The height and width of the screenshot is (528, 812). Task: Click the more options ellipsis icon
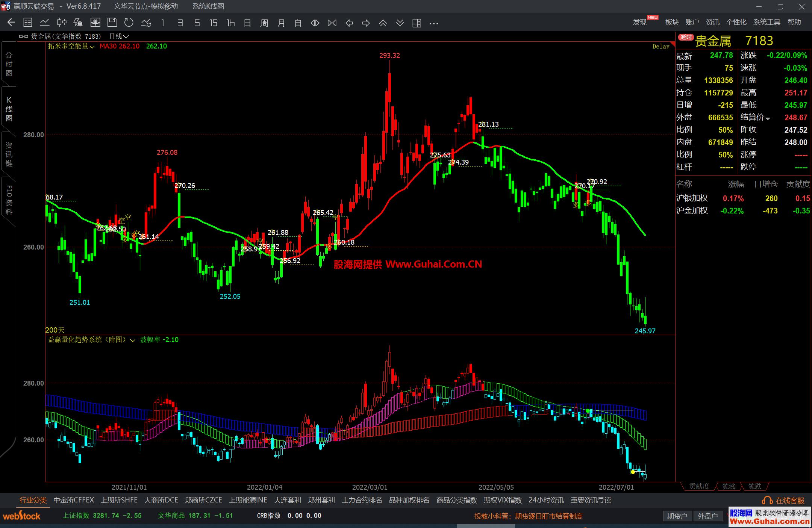pyautogui.click(x=434, y=23)
